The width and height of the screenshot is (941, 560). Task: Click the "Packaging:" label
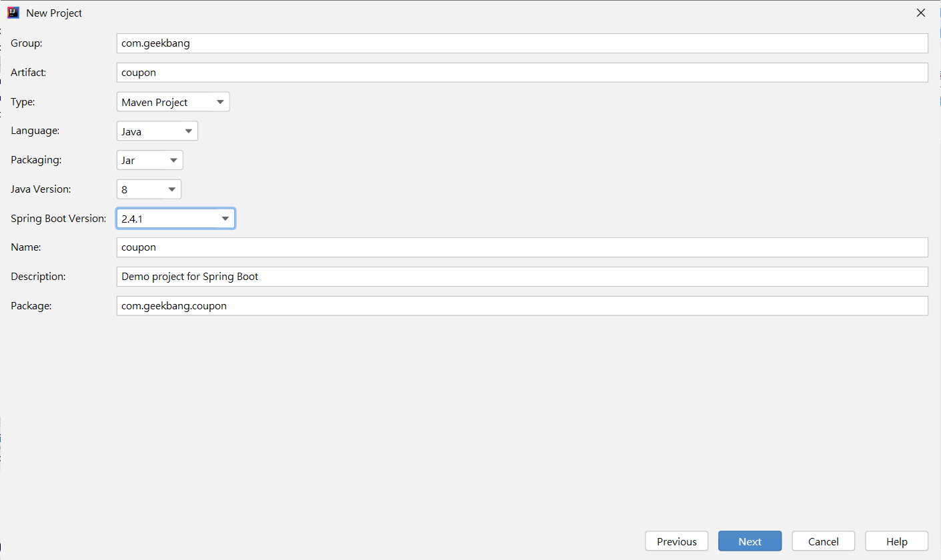tap(36, 160)
